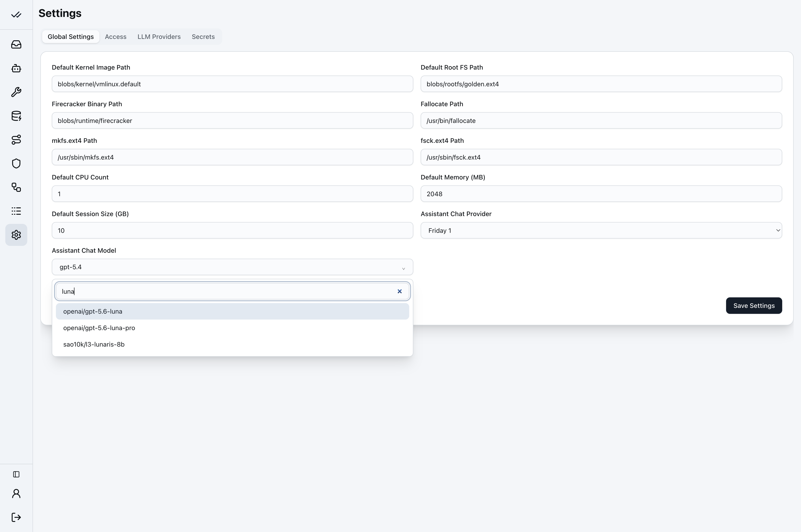Select sao10k/l3-lunaris-8b option
Viewport: 801px width, 532px height.
(233, 344)
